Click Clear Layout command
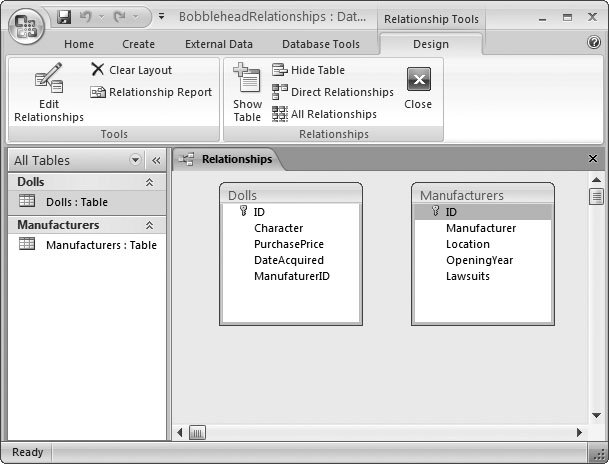The width and height of the screenshot is (609, 464). 131,70
